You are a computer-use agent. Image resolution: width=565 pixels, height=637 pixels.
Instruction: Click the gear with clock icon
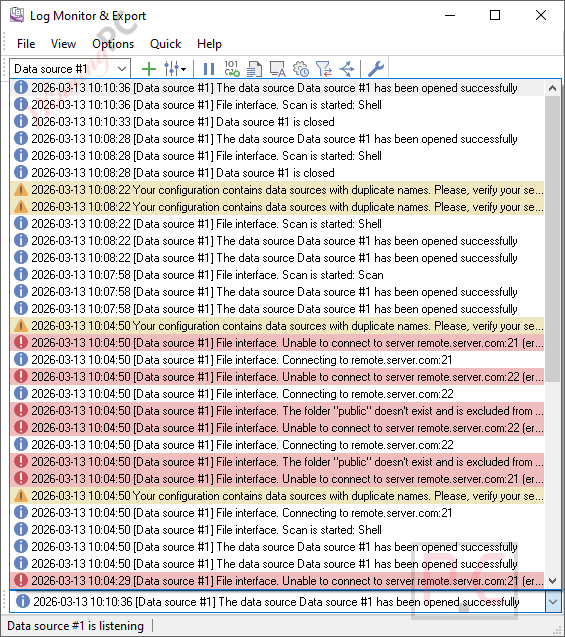(301, 69)
